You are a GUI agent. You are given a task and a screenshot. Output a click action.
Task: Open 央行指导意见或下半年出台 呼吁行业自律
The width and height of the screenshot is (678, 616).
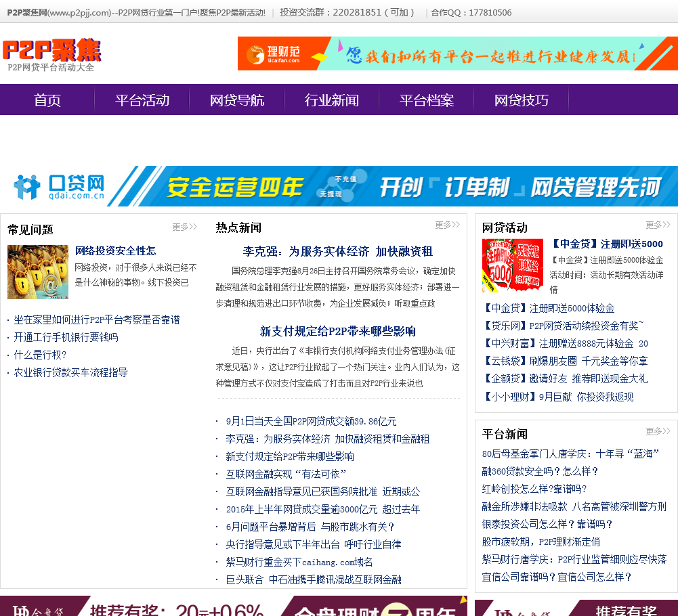(x=314, y=545)
